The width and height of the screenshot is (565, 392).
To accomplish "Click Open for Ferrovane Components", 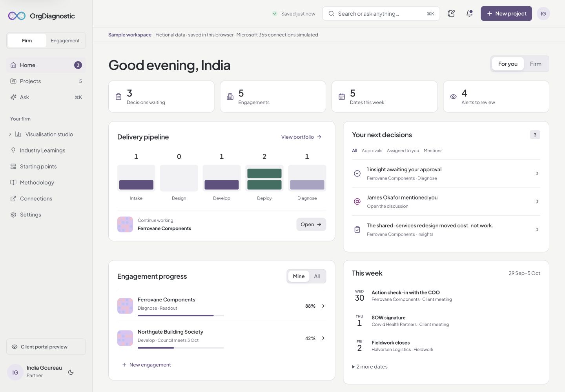I will (x=311, y=224).
